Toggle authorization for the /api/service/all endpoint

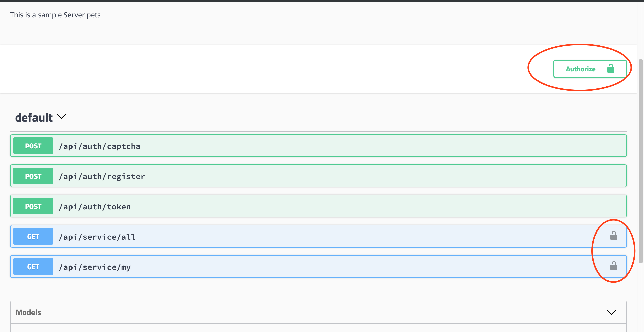pos(614,236)
